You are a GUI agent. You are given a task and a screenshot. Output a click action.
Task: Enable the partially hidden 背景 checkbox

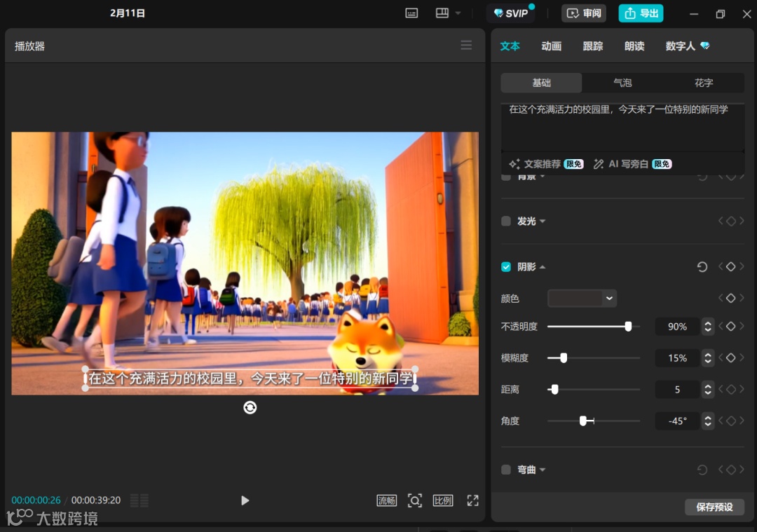(506, 177)
